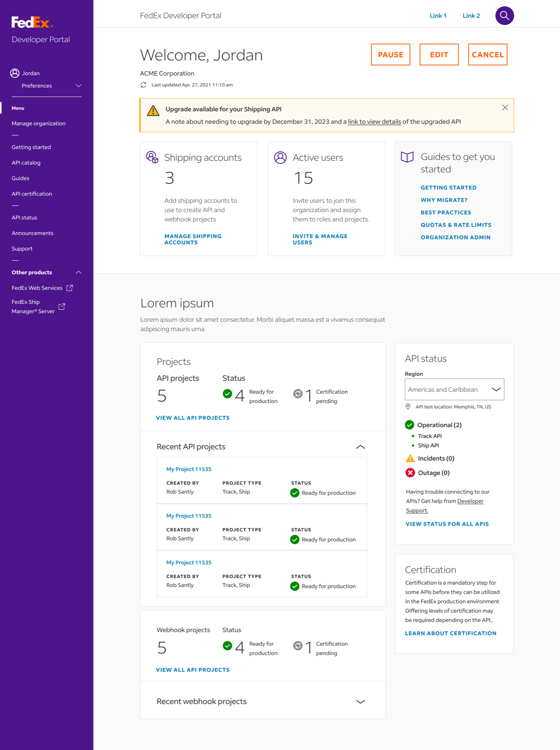Open Guides in the sidebar menu
Image resolution: width=560 pixels, height=750 pixels.
(x=20, y=178)
